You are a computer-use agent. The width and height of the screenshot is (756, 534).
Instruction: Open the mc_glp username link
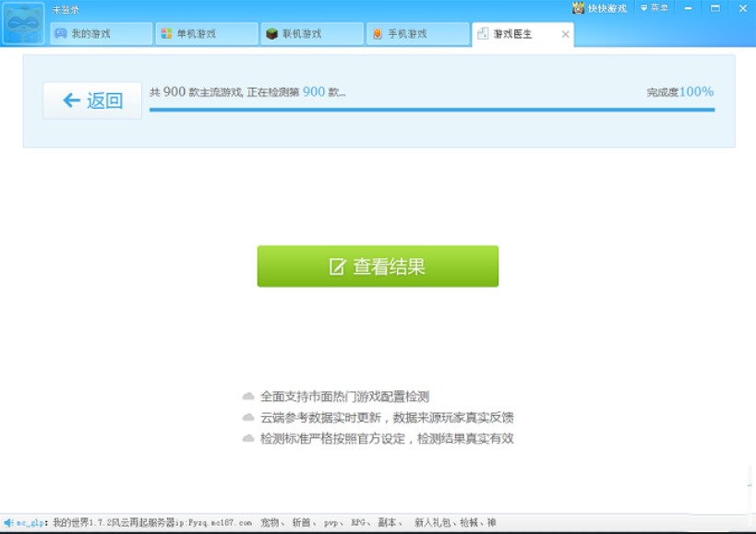[30, 523]
